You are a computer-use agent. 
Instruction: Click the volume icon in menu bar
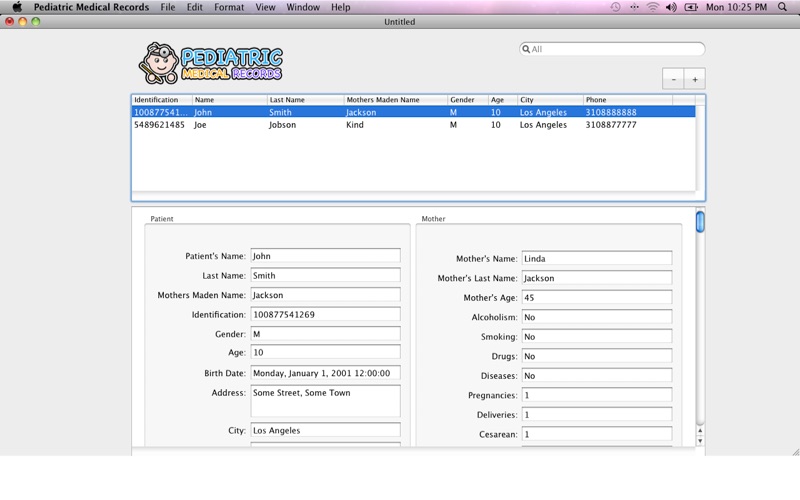tap(671, 7)
